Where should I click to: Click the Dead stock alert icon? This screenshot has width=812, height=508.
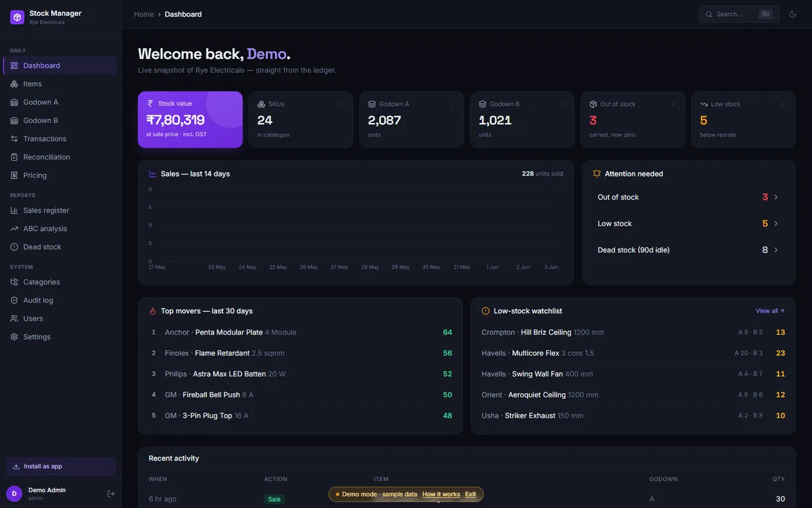pyautogui.click(x=14, y=247)
